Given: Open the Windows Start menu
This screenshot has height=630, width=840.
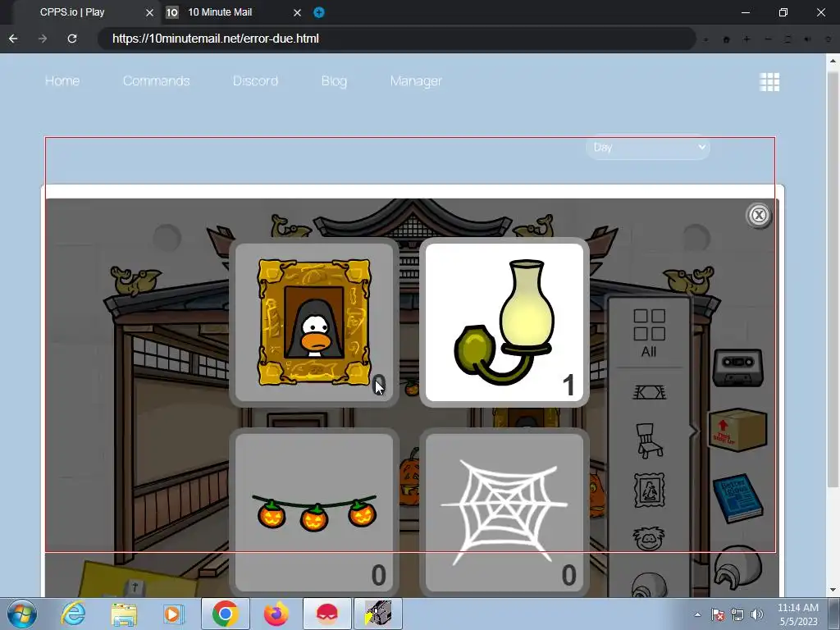Looking at the screenshot, I should [x=22, y=614].
